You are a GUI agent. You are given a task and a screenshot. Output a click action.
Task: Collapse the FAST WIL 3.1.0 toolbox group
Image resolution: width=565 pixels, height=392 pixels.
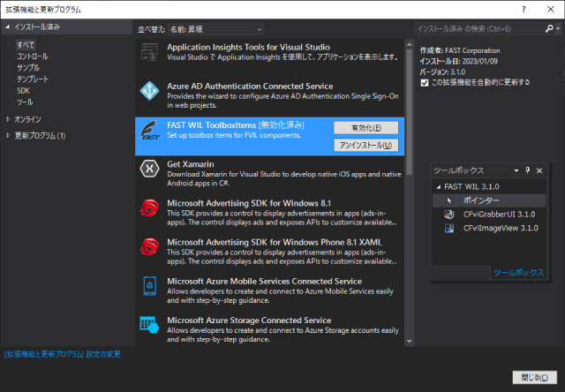pos(439,187)
